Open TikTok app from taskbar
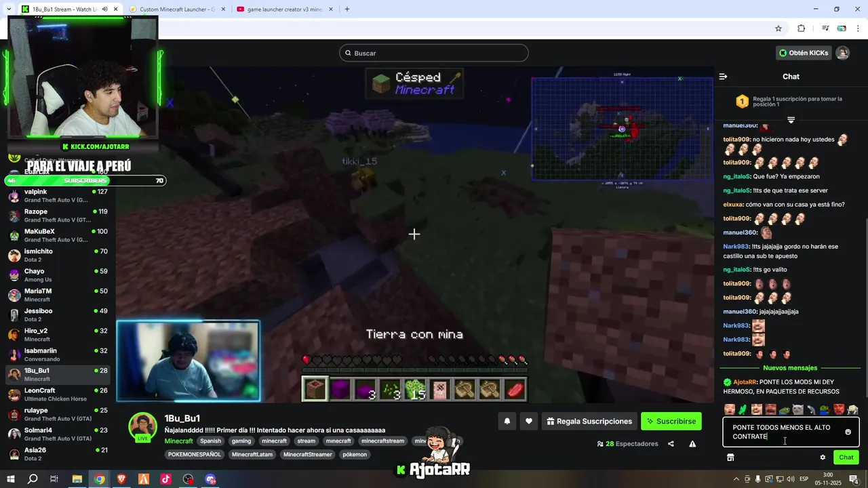Viewport: 868px width, 488px height. point(166,479)
